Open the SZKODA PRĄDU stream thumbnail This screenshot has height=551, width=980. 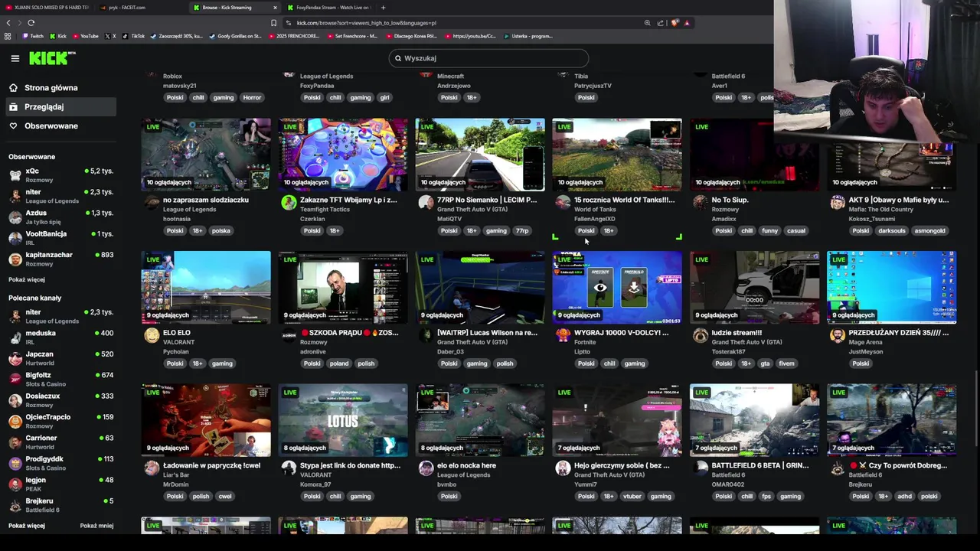[343, 287]
